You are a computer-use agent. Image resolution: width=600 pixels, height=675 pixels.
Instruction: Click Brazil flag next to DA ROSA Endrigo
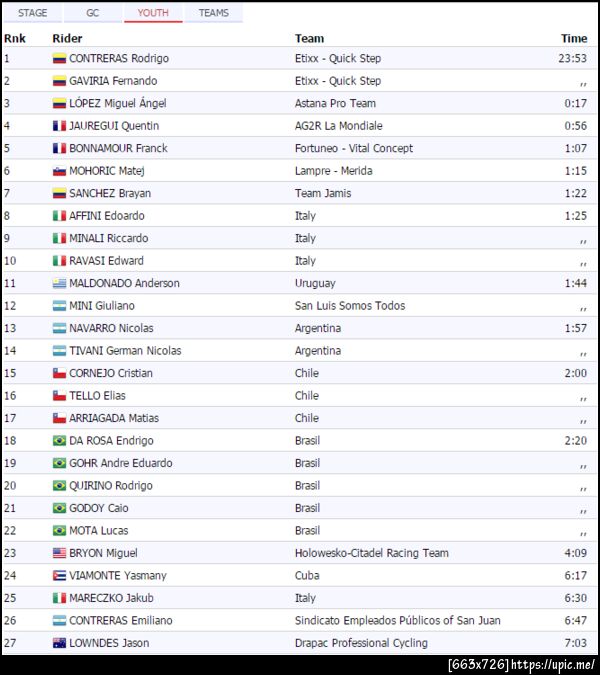59,441
